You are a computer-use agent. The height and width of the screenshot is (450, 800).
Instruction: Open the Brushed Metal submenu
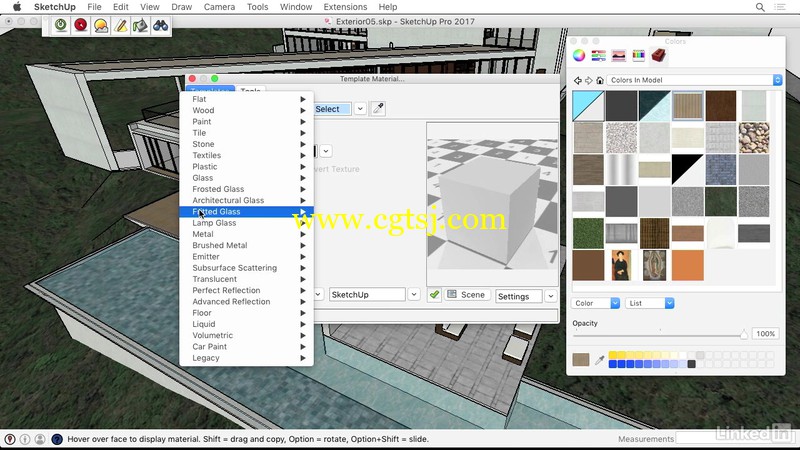[246, 245]
